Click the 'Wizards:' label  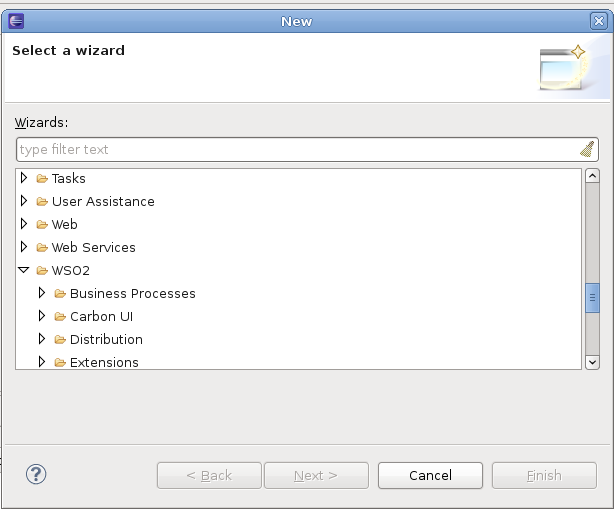42,123
